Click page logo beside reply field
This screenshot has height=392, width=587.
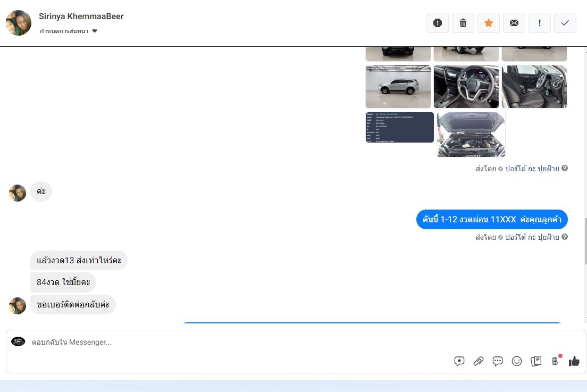(18, 341)
